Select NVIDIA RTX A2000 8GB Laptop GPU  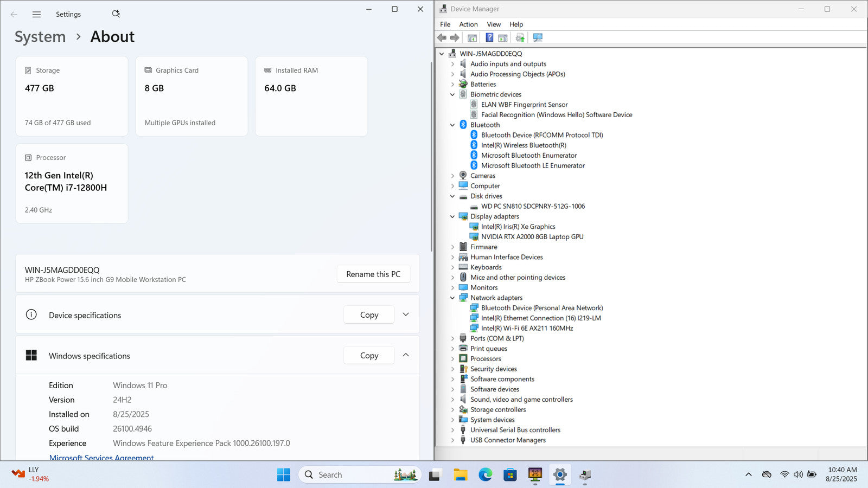(532, 237)
